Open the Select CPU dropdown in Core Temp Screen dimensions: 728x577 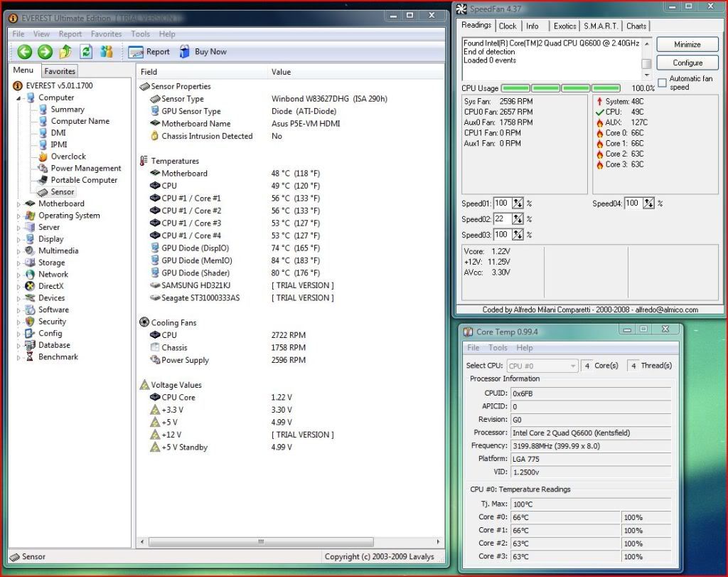point(542,366)
